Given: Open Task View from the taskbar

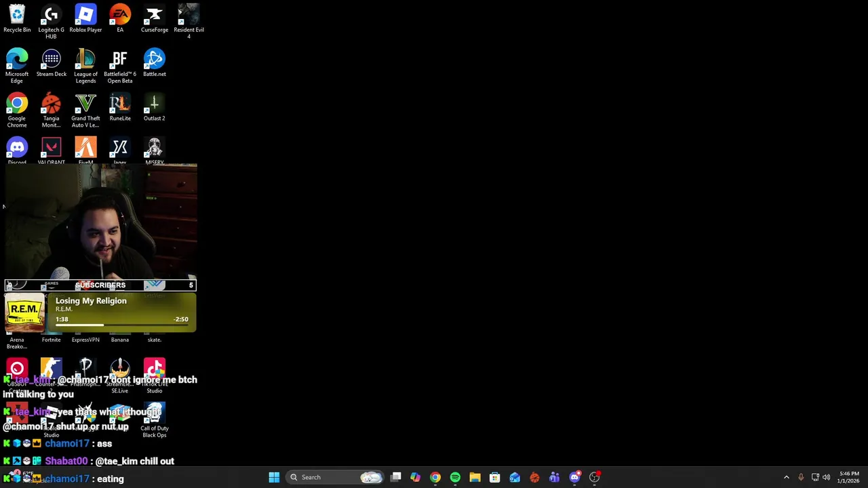Looking at the screenshot, I should 396,477.
